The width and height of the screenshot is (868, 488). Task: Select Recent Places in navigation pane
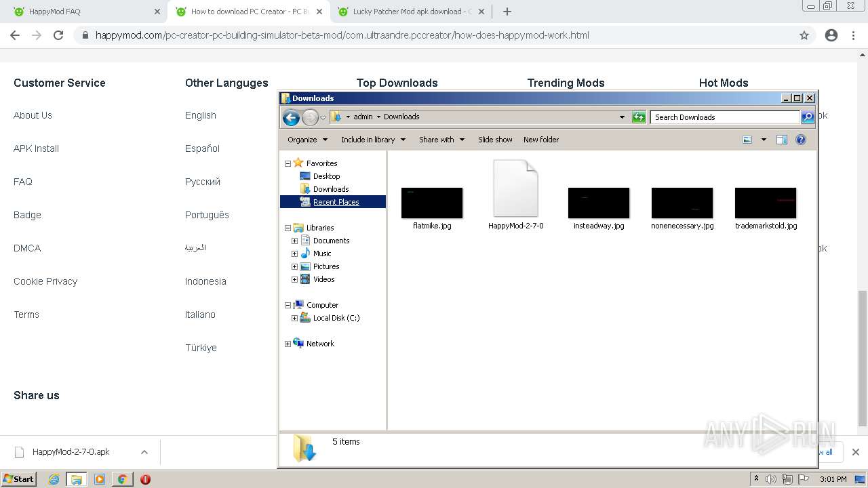click(336, 202)
